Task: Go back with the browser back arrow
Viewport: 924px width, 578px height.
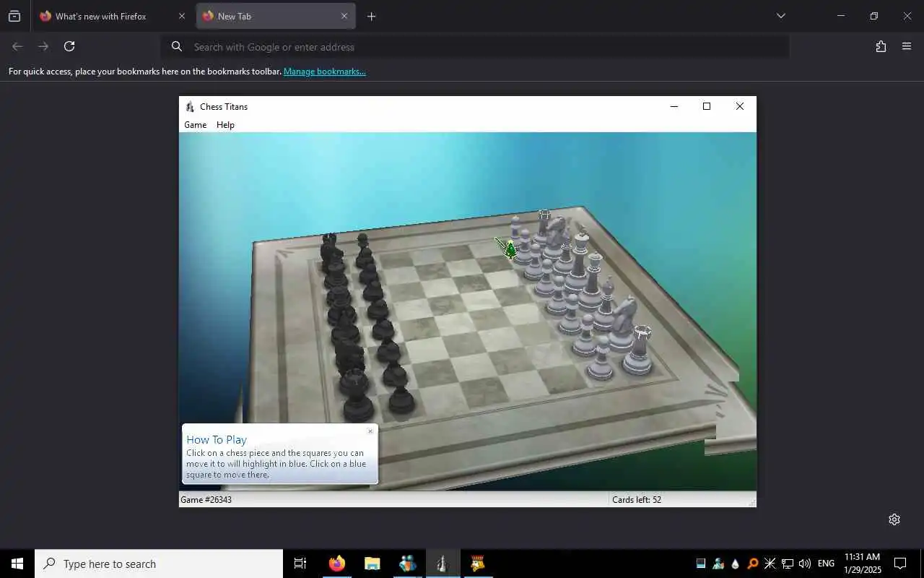Action: [17, 46]
